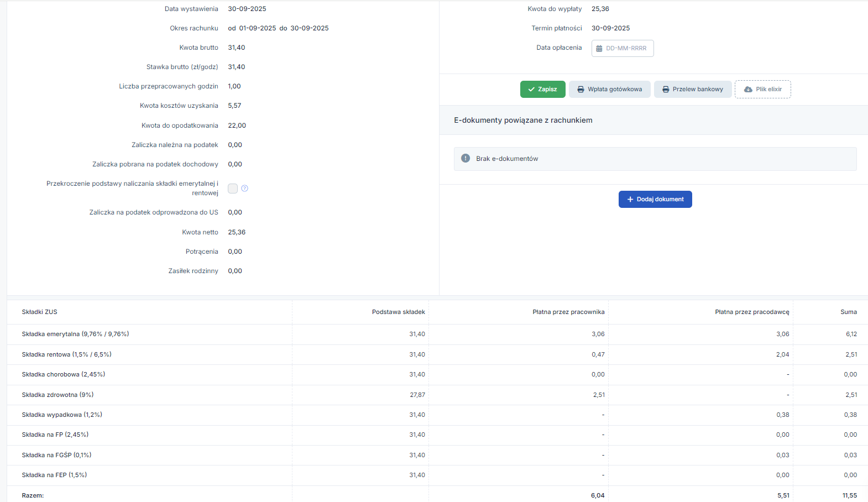This screenshot has height=502, width=868.
Task: Click the exclamation icon beside Brak e-dokumentów
Action: 466,159
